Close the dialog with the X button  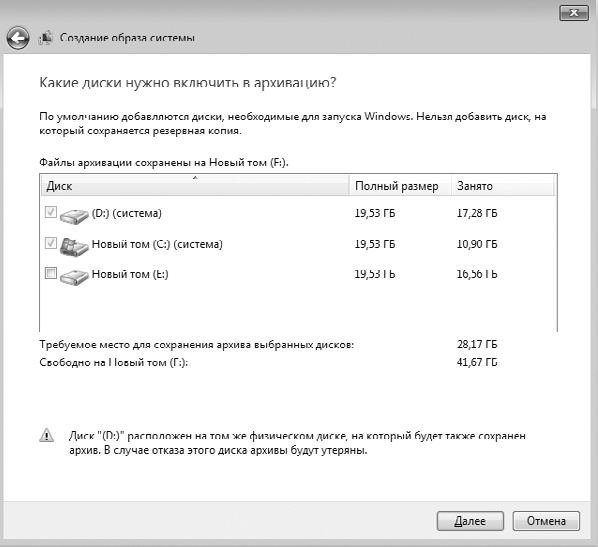coord(574,13)
